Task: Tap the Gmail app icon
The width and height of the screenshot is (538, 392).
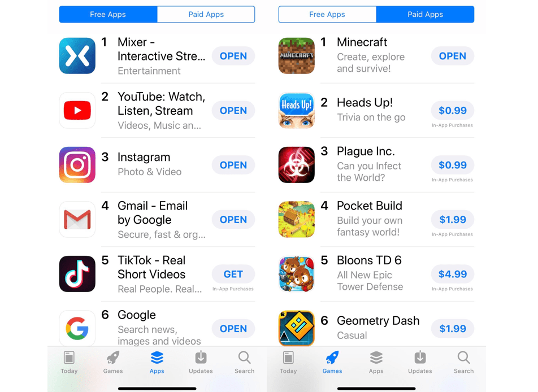Action: click(77, 220)
